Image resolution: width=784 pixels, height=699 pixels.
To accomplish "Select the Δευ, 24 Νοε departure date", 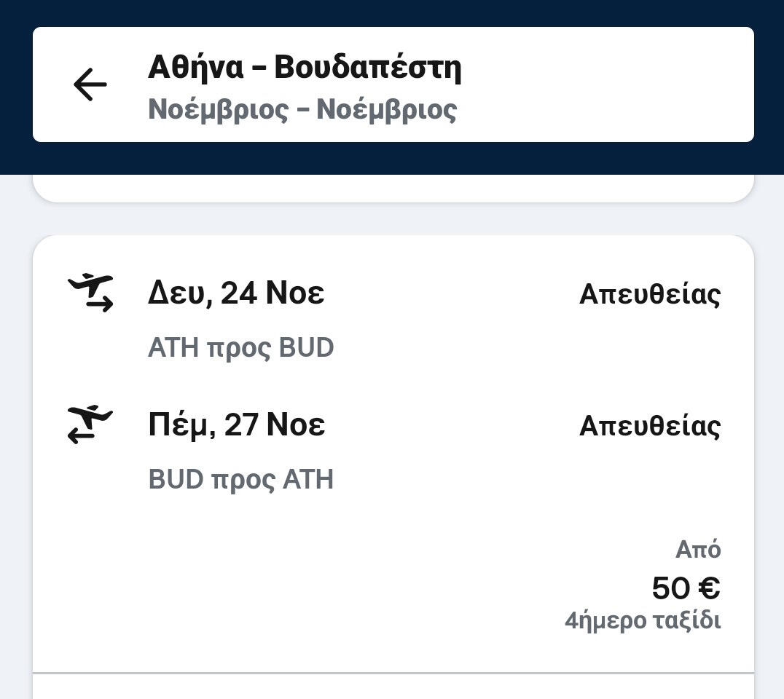I will point(236,293).
